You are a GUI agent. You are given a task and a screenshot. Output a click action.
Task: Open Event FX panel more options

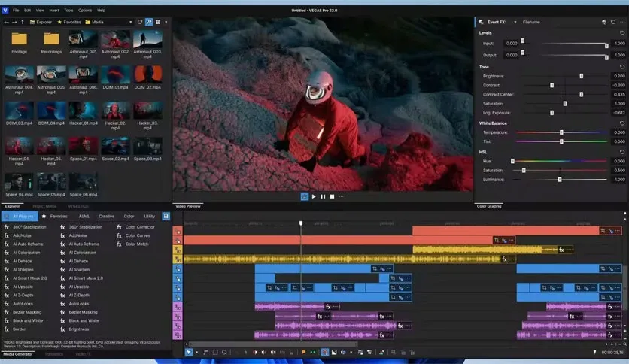622,22
